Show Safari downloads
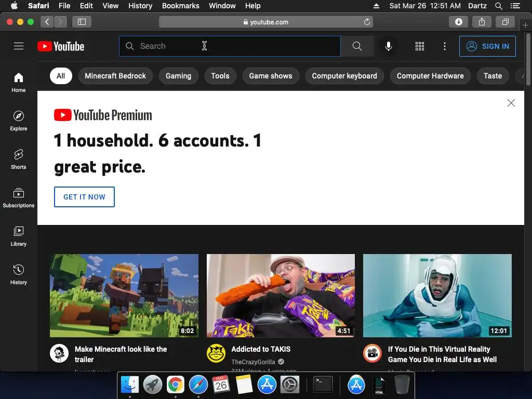 coord(458,22)
